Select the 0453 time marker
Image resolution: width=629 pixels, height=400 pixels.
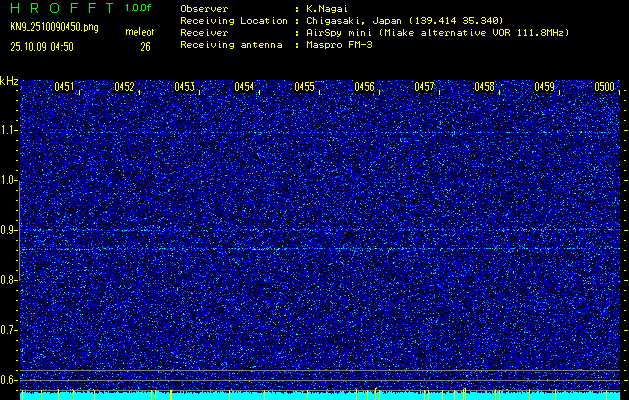184,87
